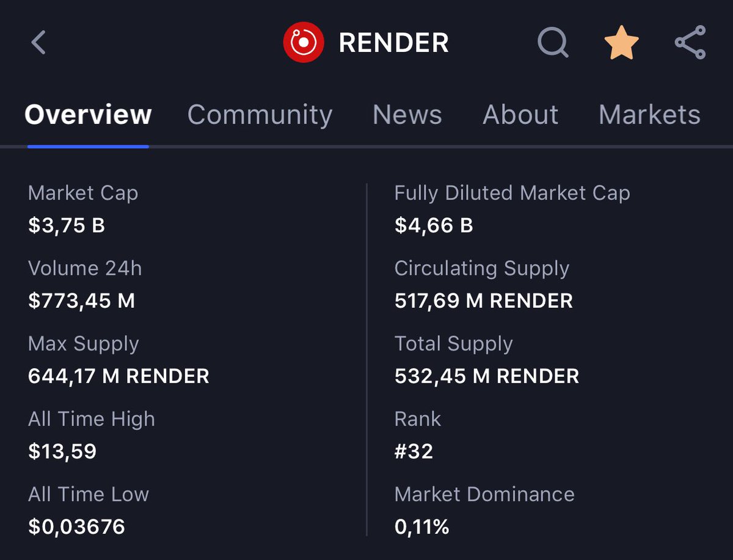733x560 pixels.
Task: Go back using the left chevron arrow
Action: click(38, 43)
